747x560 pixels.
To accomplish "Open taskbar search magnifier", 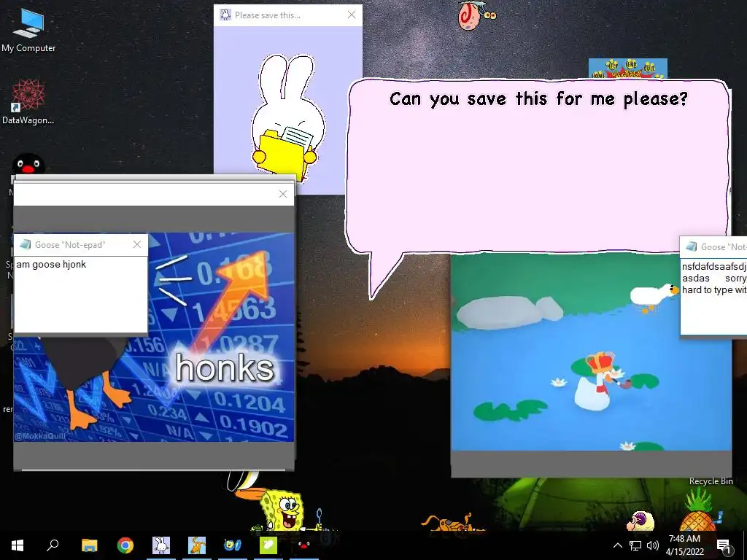I will (x=53, y=545).
